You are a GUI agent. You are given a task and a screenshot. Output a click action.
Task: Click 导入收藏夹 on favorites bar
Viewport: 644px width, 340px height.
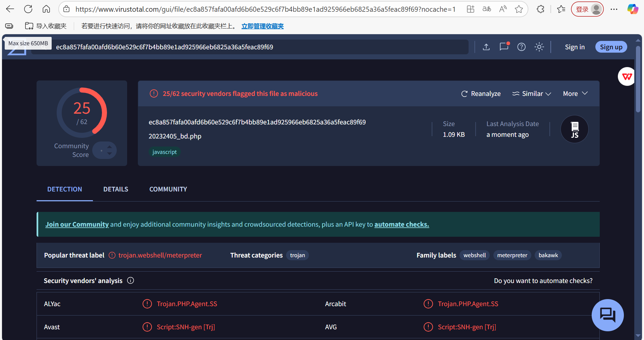[x=46, y=26]
